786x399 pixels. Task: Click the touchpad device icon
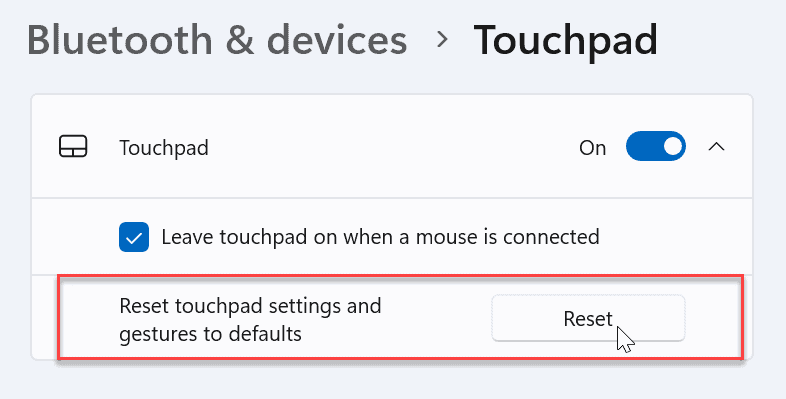coord(73,147)
